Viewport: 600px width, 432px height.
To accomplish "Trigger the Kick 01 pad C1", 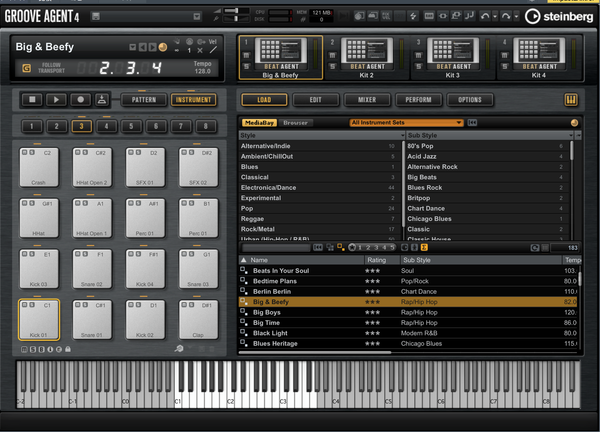I will (39, 320).
